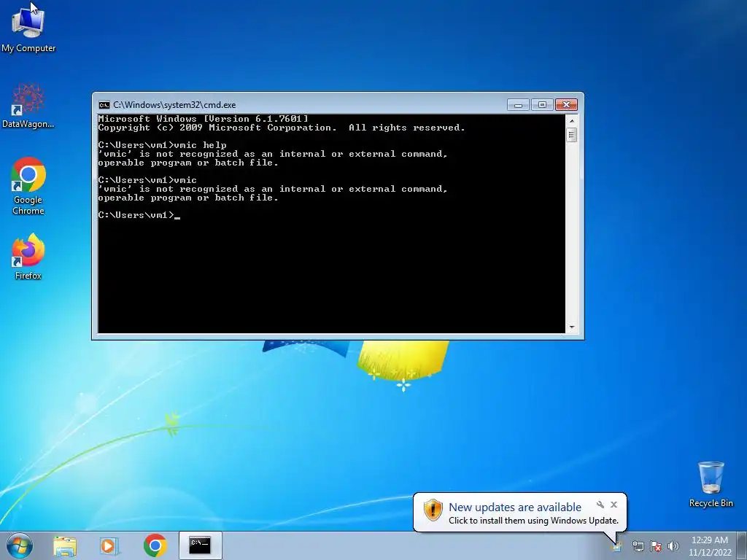Click the console scrollbar up arrow
747x560 pixels.
[572, 121]
